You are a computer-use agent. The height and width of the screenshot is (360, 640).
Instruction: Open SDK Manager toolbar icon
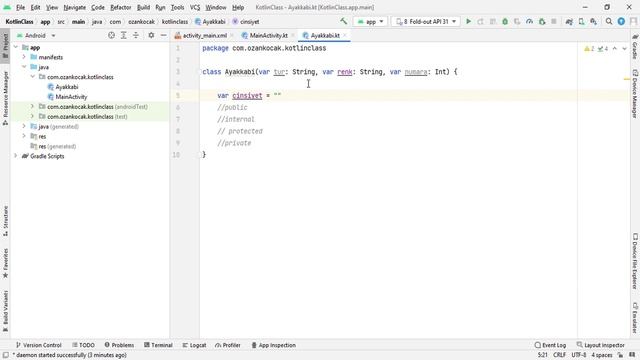[593, 21]
